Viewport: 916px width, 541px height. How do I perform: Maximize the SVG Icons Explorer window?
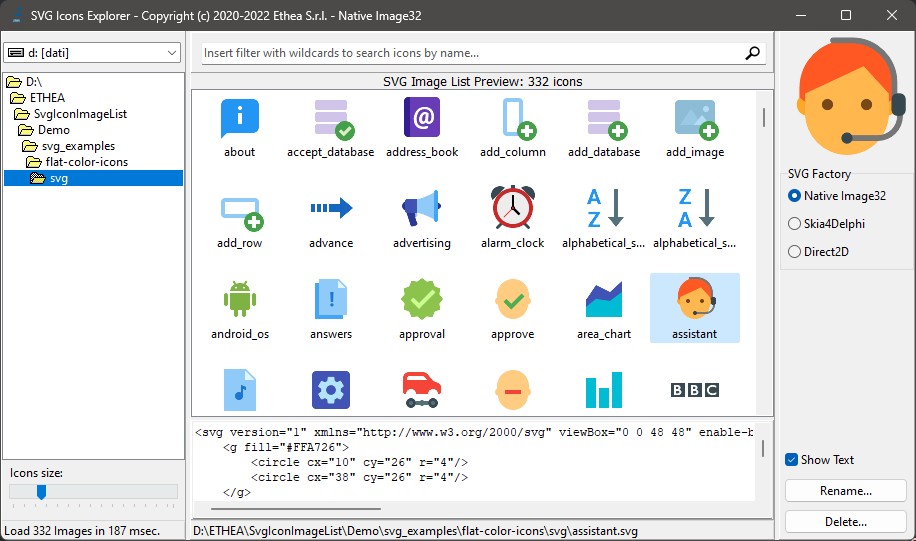click(845, 15)
